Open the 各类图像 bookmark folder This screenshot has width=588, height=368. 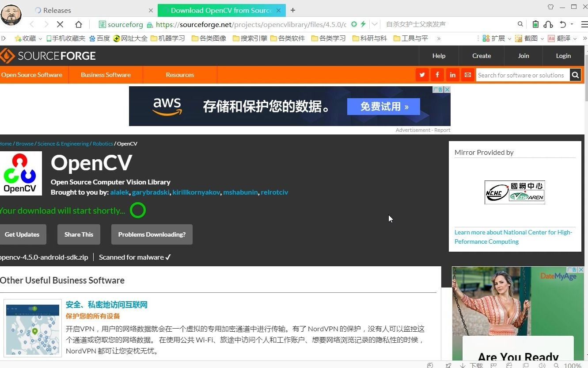click(209, 38)
